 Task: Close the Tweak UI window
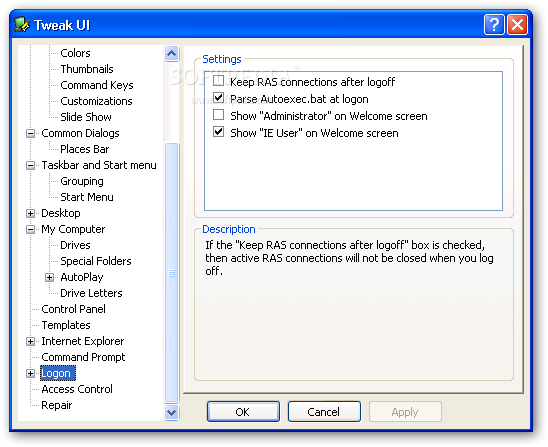[x=517, y=25]
